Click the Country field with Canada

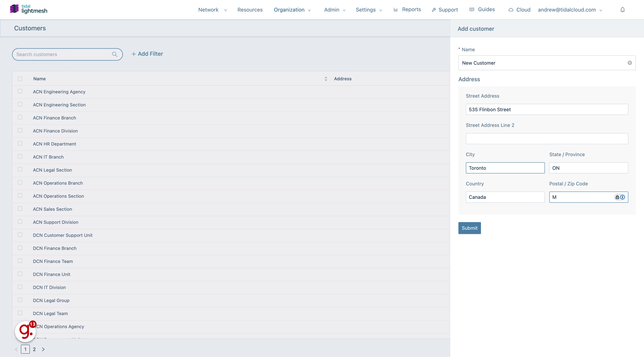(505, 197)
